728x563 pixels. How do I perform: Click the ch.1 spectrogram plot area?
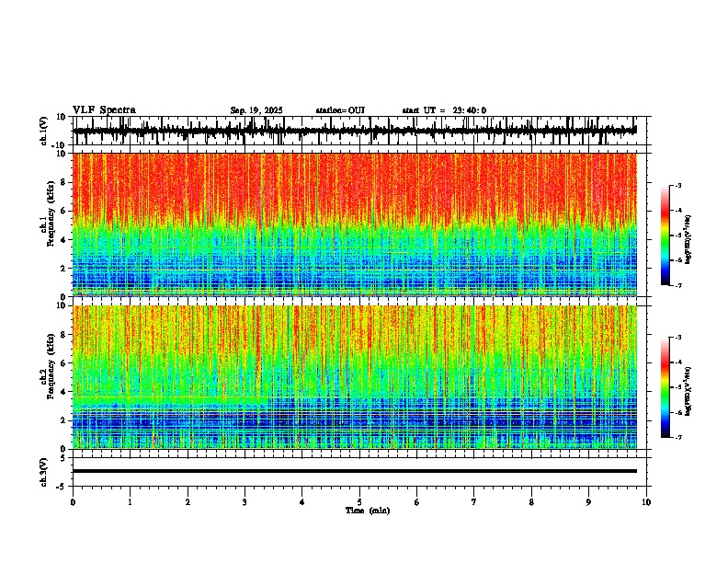tap(355, 224)
